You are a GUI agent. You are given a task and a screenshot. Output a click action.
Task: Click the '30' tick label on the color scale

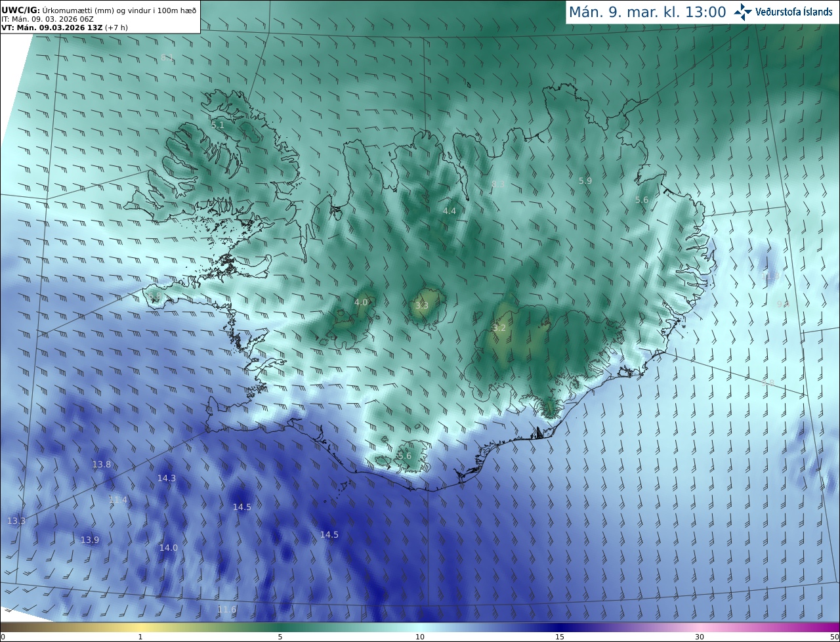tap(700, 637)
